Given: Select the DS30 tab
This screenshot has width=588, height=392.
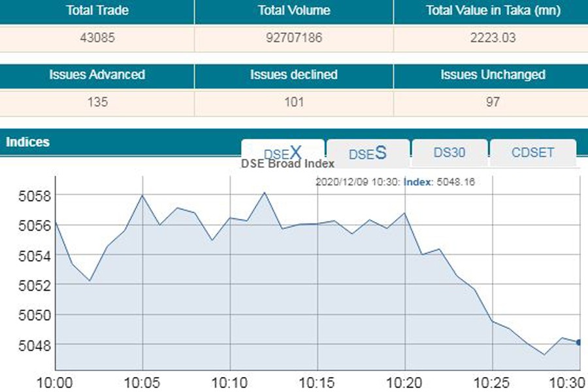Looking at the screenshot, I should (449, 153).
